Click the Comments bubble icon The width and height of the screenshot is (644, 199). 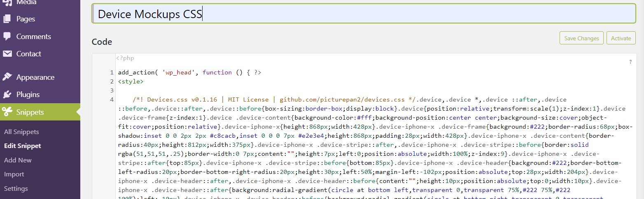(7, 36)
